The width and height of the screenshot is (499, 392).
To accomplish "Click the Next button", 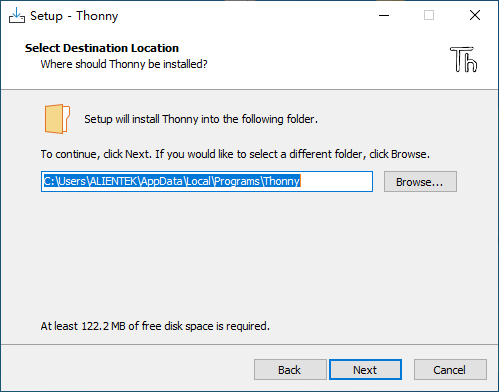I will [365, 370].
